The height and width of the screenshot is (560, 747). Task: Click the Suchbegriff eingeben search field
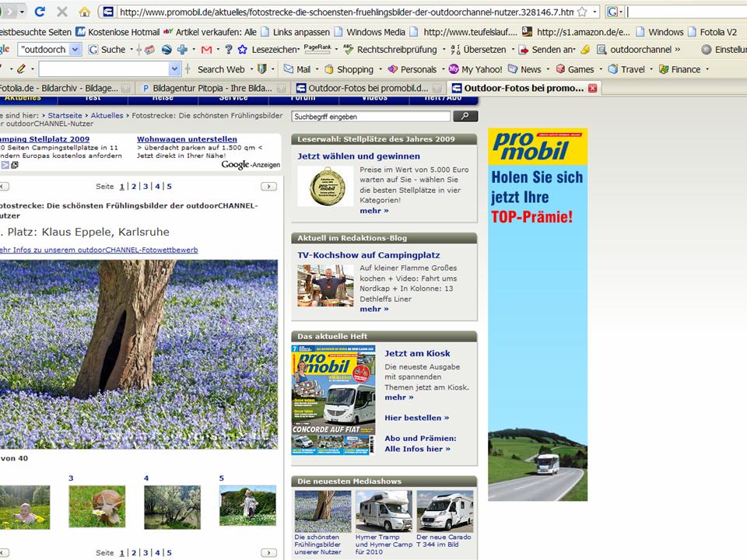coord(370,117)
